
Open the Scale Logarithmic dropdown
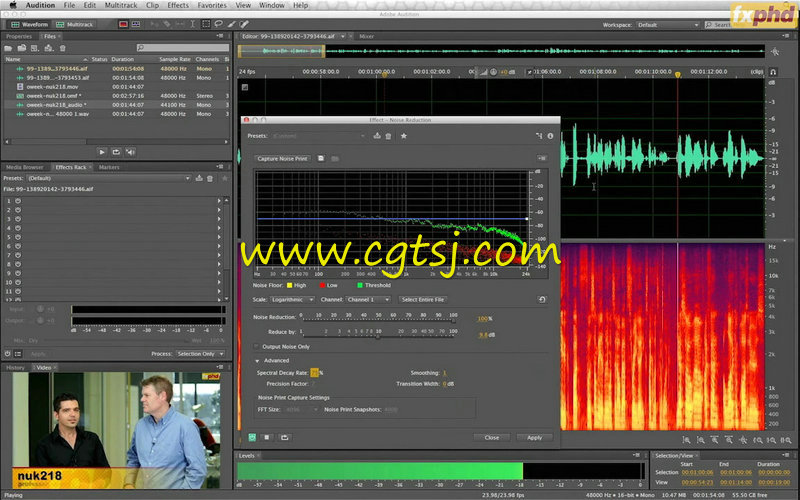tap(292, 299)
